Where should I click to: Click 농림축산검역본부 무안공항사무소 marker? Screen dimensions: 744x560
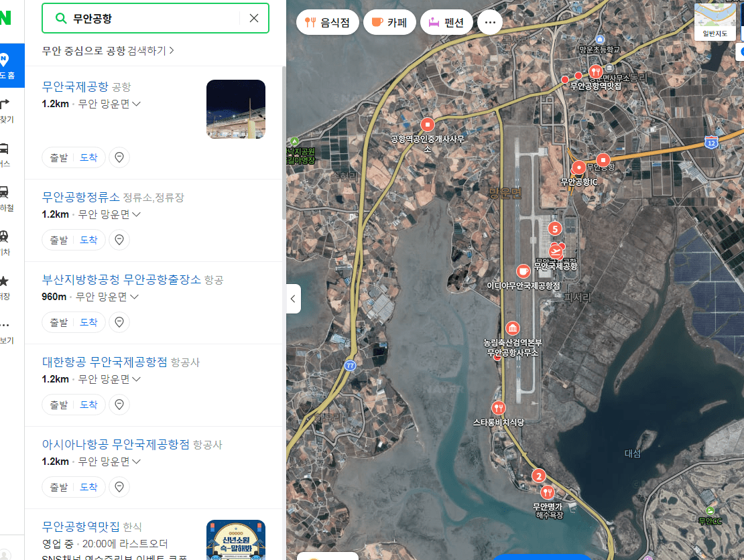[513, 328]
